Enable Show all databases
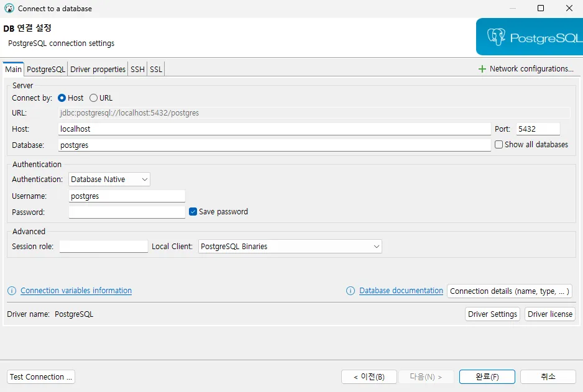The image size is (583, 392). click(499, 144)
